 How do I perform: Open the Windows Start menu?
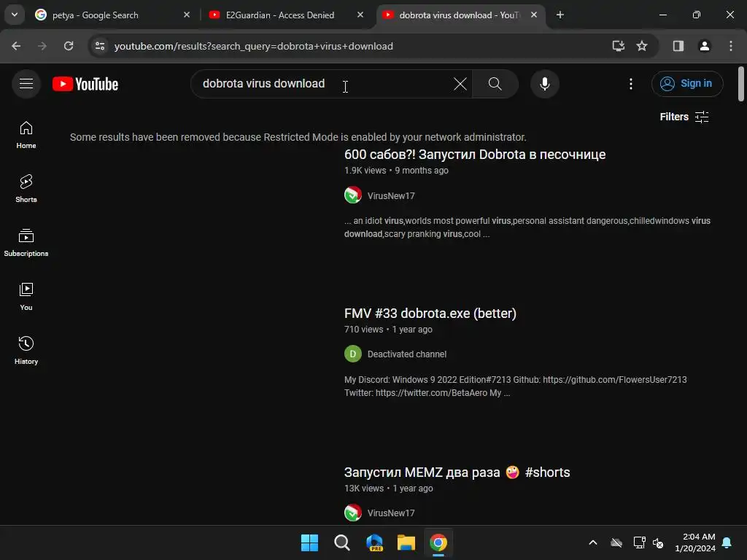309,542
